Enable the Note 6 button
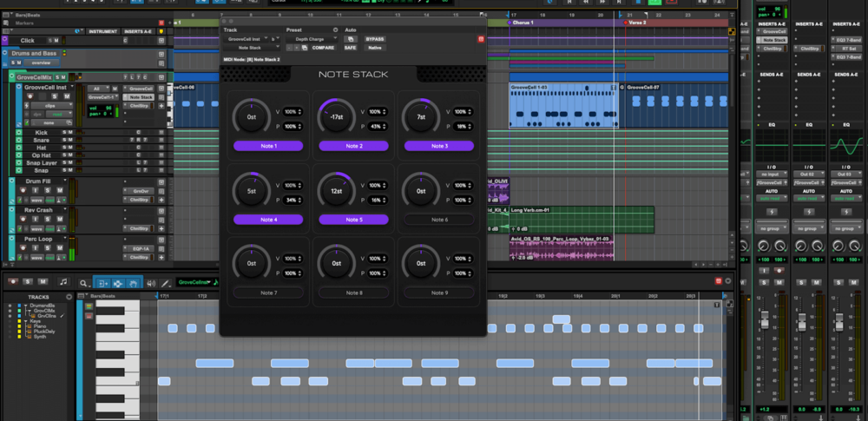 point(437,220)
